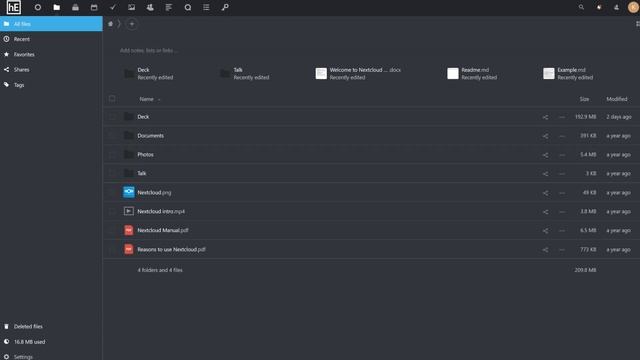Click the hE logo in top-left corner
Screen dimensions: 640x360
(x=13, y=7)
